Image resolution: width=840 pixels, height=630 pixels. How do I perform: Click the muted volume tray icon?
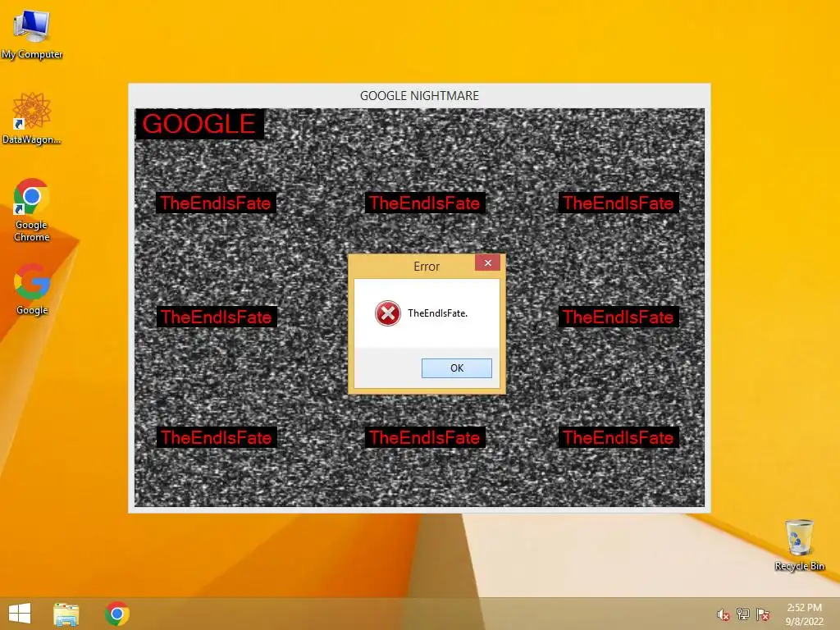click(724, 614)
